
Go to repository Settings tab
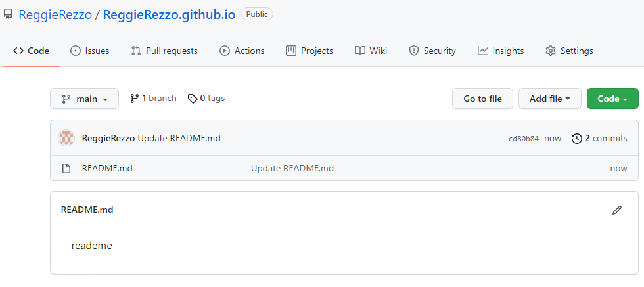click(569, 51)
